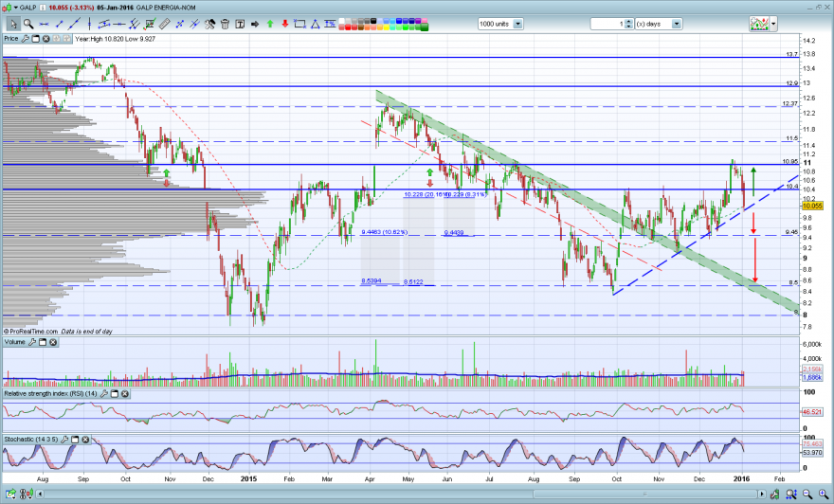Screen dimensions: 834x504
Task: Click the horizontal chart scrollbar thumb
Action: [644, 495]
